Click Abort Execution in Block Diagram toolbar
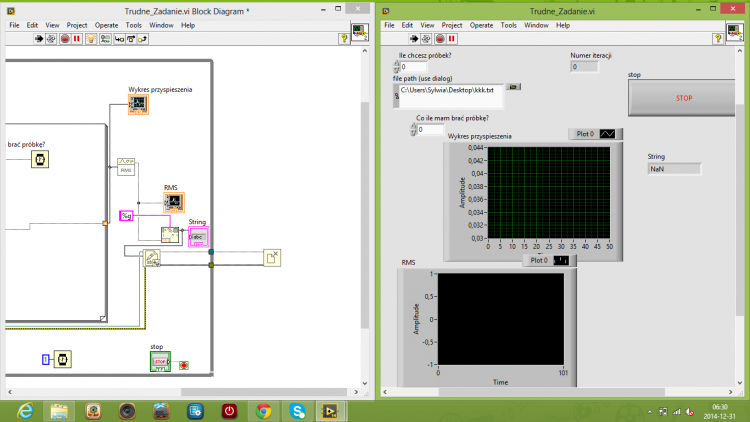750x422 pixels. (x=65, y=39)
